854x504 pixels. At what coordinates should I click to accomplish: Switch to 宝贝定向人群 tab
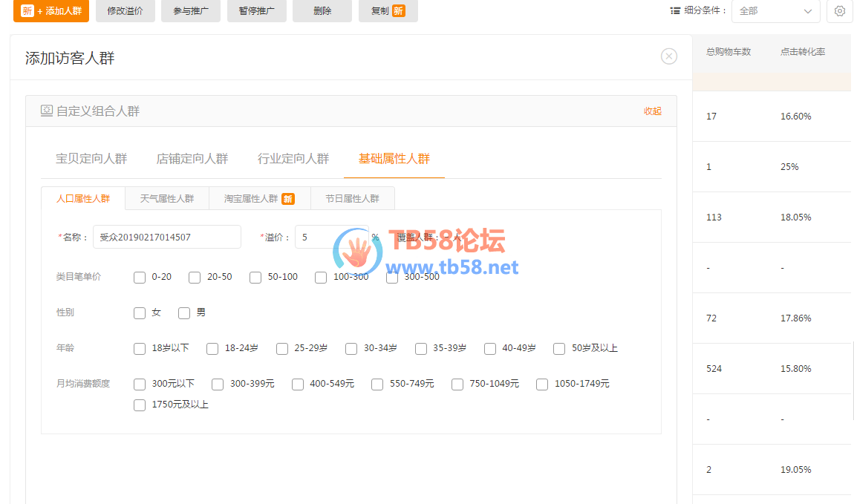tap(91, 159)
